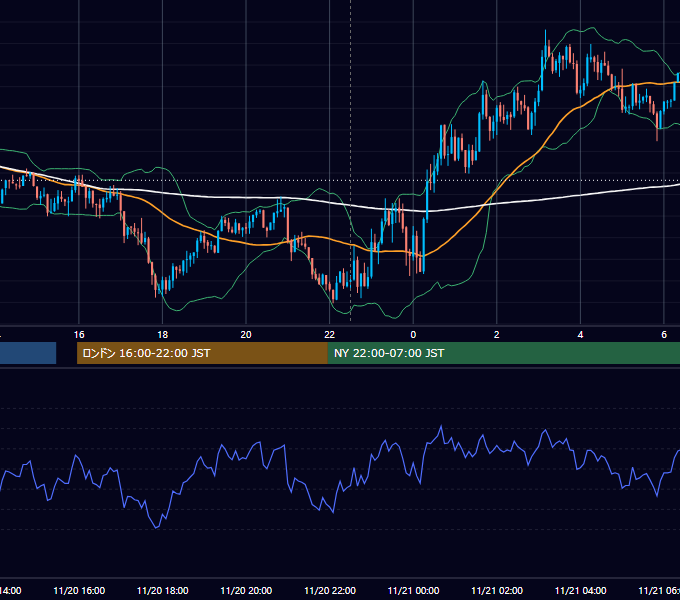This screenshot has width=680, height=600.
Task: Click the "4" hour label on price chart axis
Action: click(580, 335)
